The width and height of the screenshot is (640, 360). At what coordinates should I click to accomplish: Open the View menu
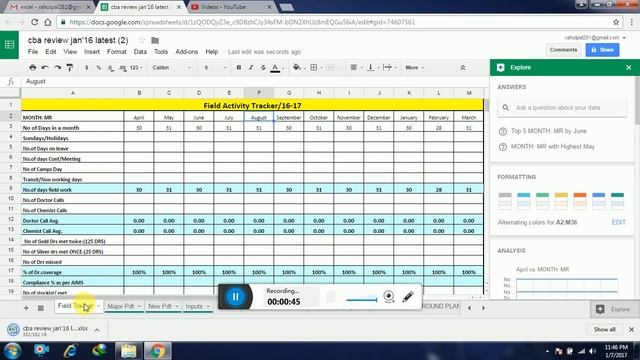pos(70,52)
